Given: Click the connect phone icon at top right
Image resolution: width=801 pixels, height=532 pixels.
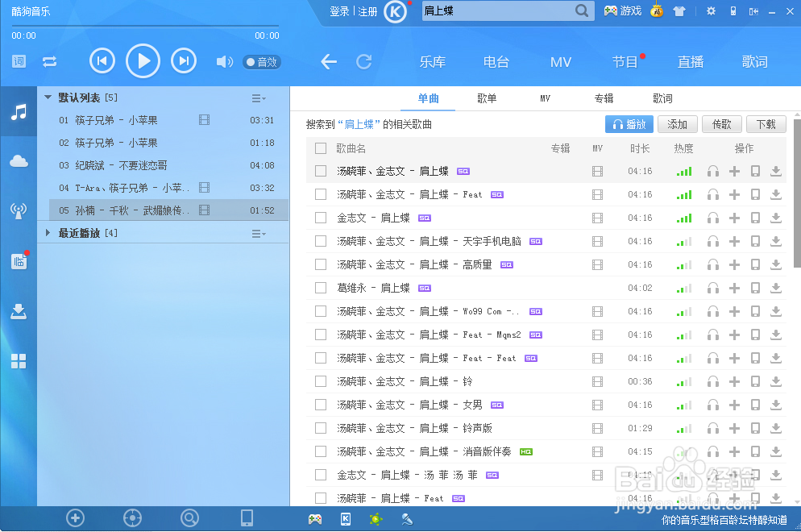Looking at the screenshot, I should [733, 10].
